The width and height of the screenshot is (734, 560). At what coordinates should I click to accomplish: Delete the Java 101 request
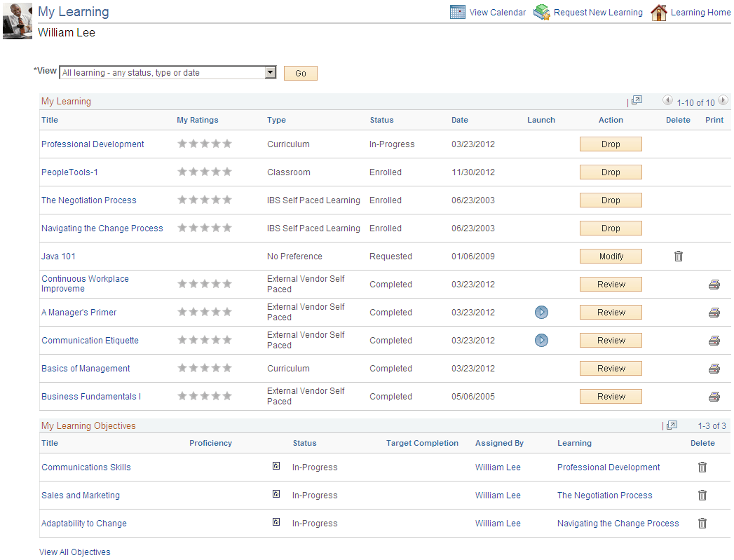point(678,256)
